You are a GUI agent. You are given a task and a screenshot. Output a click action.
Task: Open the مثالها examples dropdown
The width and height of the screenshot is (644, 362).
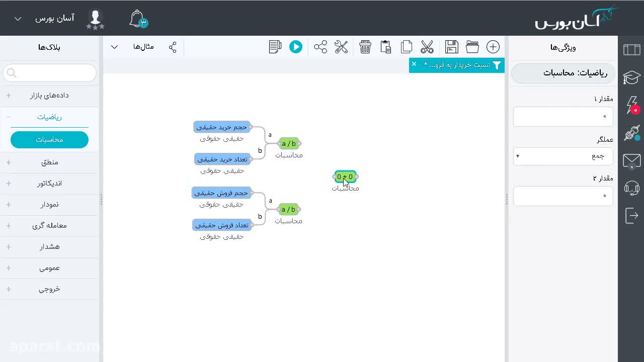tap(125, 47)
